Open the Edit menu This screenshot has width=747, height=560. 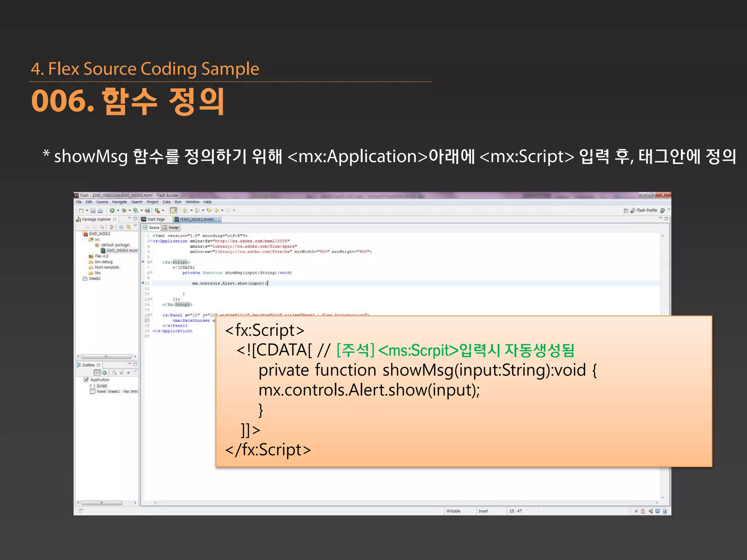[x=89, y=202]
